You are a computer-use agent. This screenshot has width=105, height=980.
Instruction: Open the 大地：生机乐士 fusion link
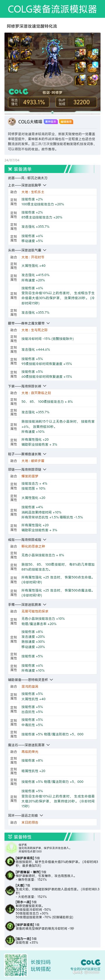coord(33,192)
